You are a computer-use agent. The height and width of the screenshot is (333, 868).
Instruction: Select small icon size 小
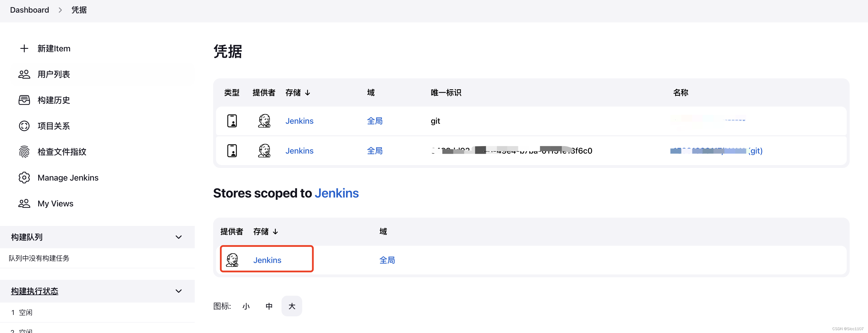click(x=246, y=306)
